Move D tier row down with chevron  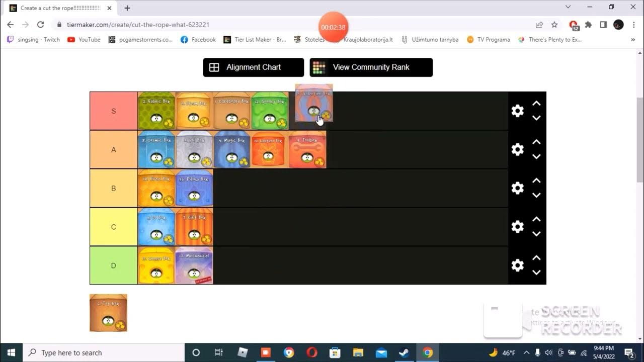(x=536, y=273)
